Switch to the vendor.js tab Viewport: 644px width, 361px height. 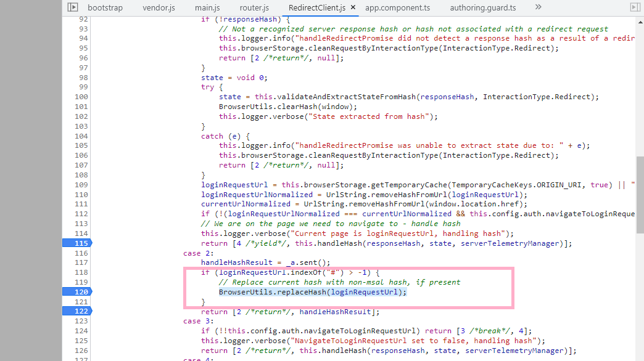159,8
